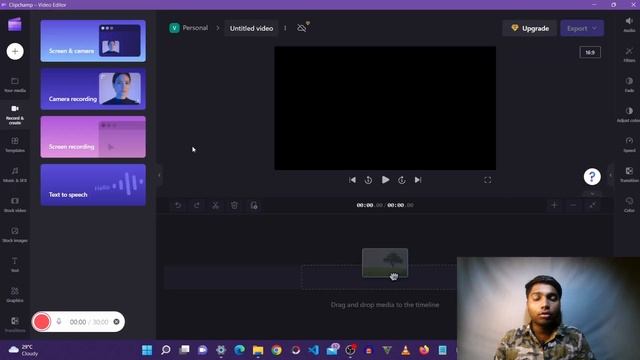
Task: Zoom out the timeline with minus icon
Action: click(573, 205)
